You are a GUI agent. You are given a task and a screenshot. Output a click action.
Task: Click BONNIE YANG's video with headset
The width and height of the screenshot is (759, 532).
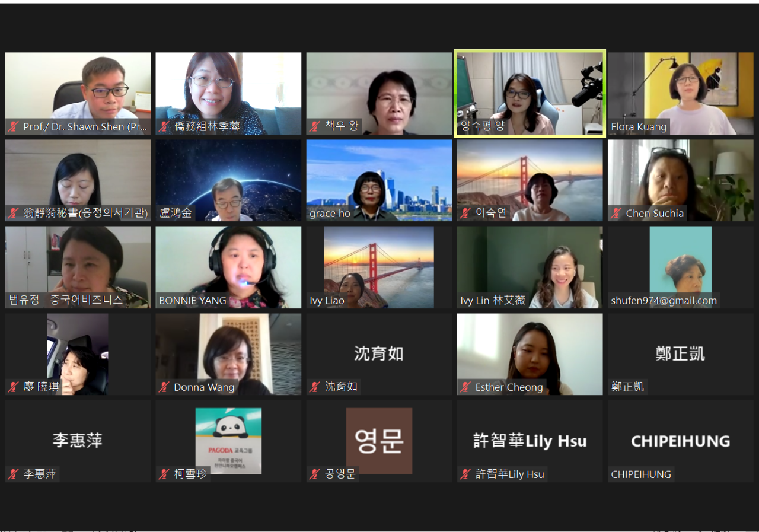228,267
